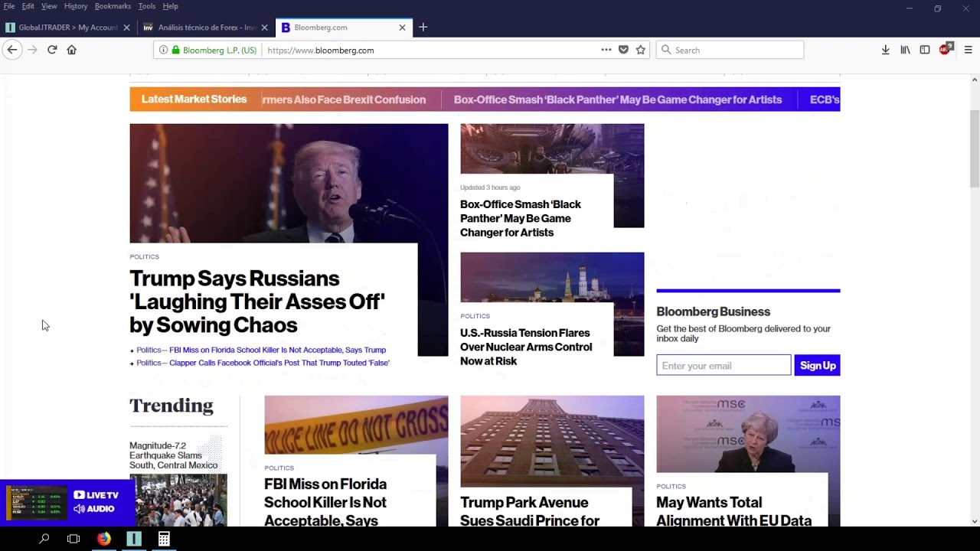
Task: Click the Enter your email field
Action: tap(724, 365)
